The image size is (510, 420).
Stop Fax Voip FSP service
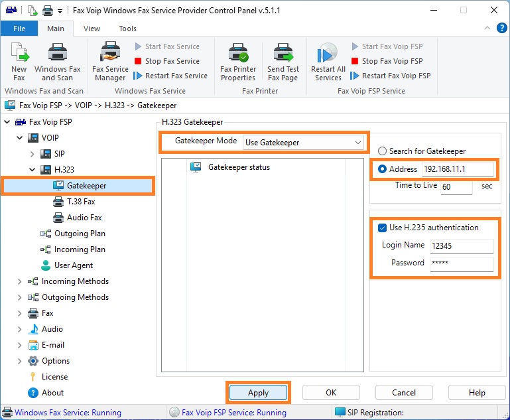click(x=387, y=61)
